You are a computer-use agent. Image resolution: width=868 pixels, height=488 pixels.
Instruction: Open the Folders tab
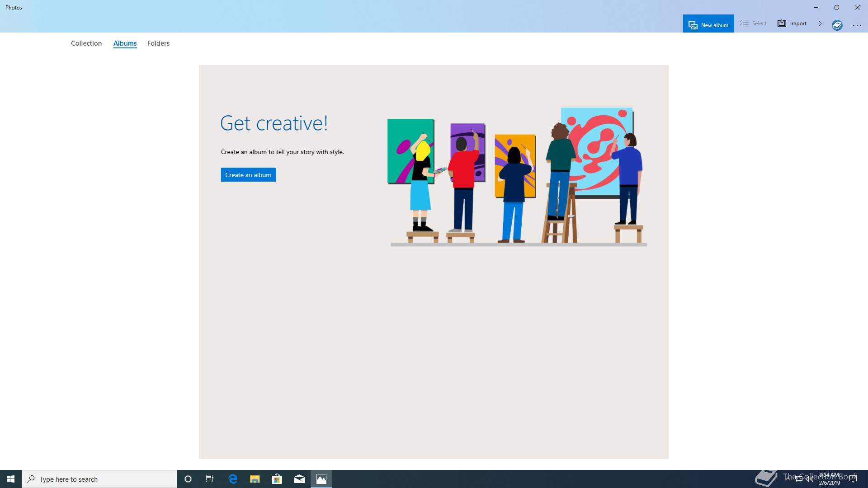(x=158, y=43)
